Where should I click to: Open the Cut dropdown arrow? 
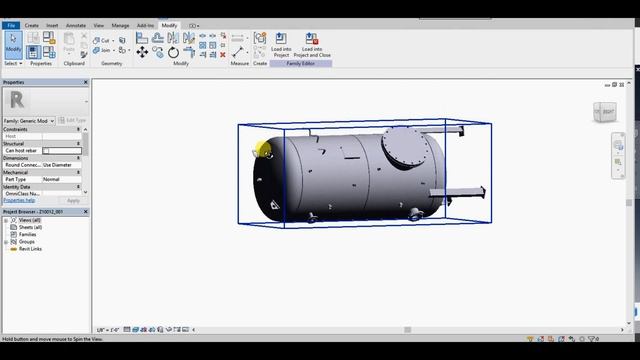pyautogui.click(x=113, y=41)
